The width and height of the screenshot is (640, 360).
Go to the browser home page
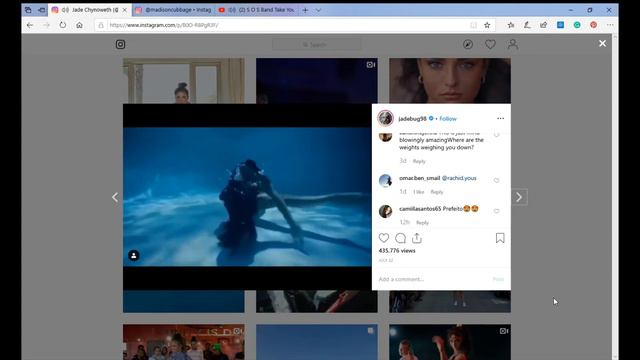(79, 25)
